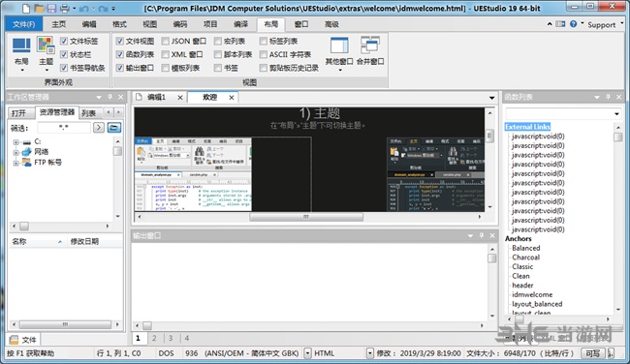Click the browse folder icon beside filter
The height and width of the screenshot is (364, 630).
[x=114, y=128]
